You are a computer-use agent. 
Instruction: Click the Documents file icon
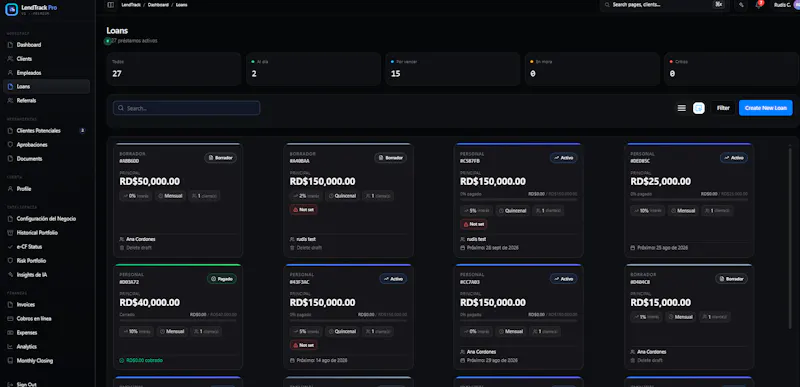click(10, 159)
